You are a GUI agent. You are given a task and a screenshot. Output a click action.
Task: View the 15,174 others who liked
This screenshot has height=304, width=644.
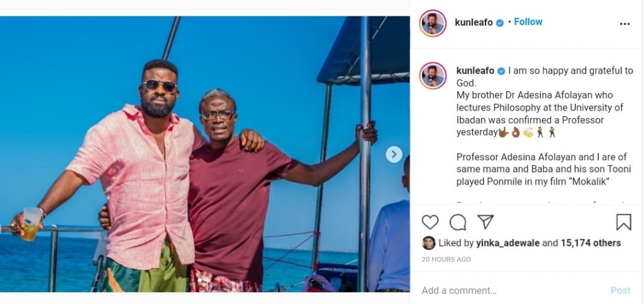[x=591, y=243]
